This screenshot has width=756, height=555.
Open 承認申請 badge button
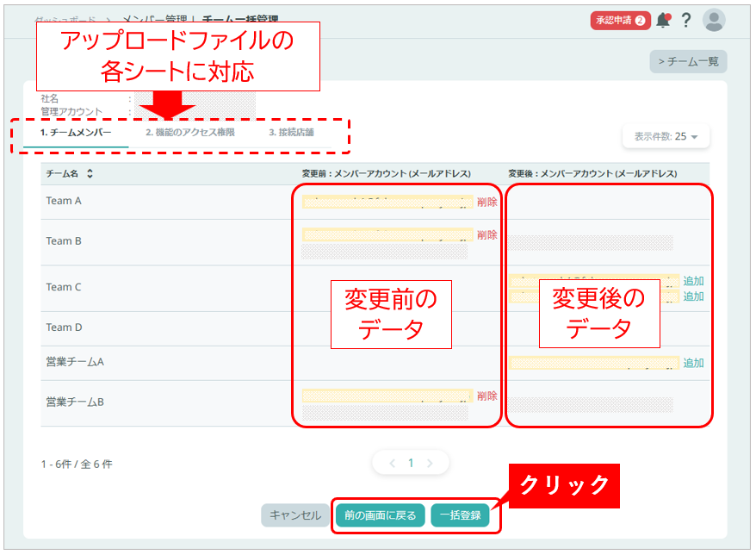tap(620, 21)
